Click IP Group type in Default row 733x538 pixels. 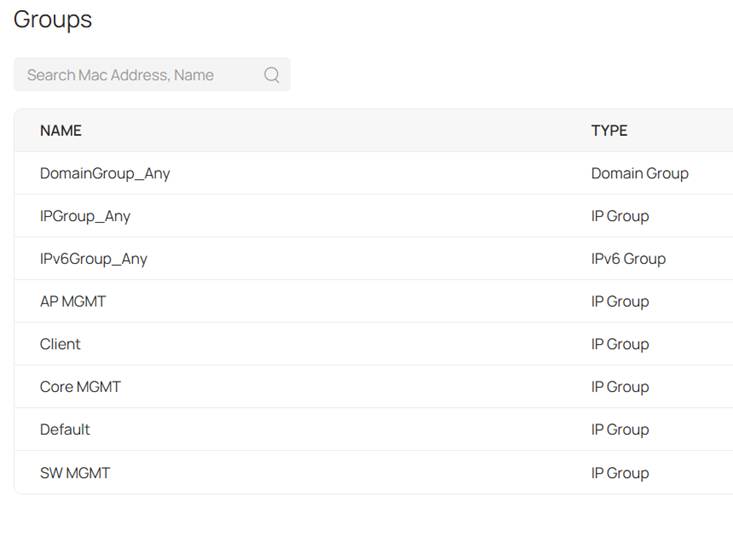[x=620, y=430]
